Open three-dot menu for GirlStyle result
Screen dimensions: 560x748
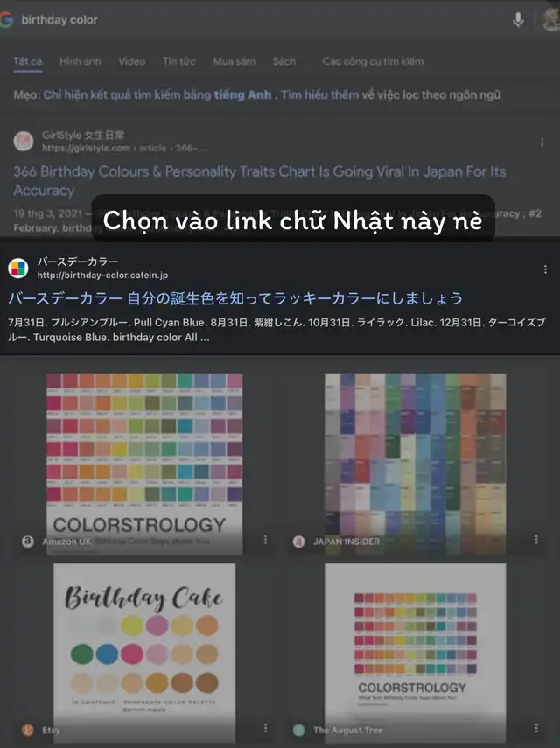tap(542, 142)
